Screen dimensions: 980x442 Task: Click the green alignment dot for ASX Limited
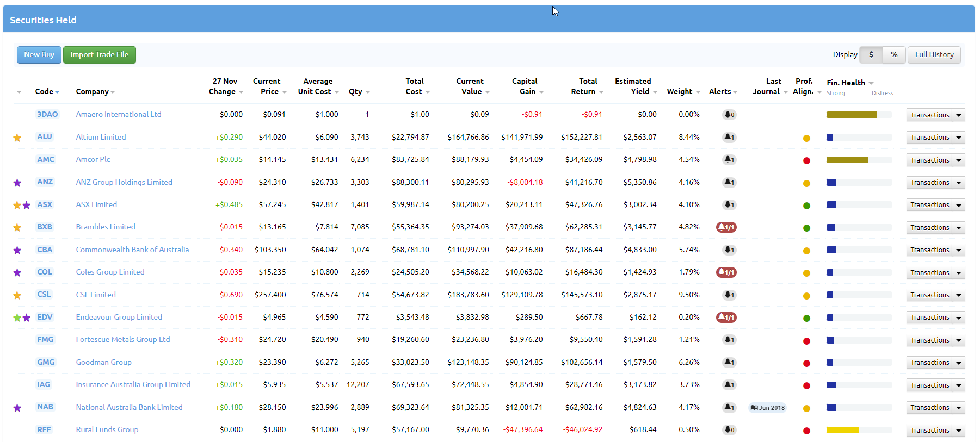tap(806, 206)
